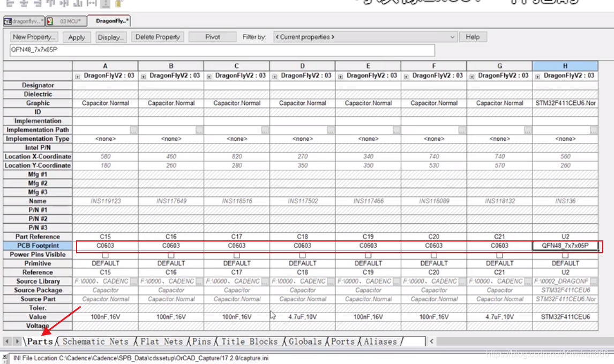Click browse button in column A Implementation Path
Viewport: 614px width, 364px height.
click(x=133, y=130)
